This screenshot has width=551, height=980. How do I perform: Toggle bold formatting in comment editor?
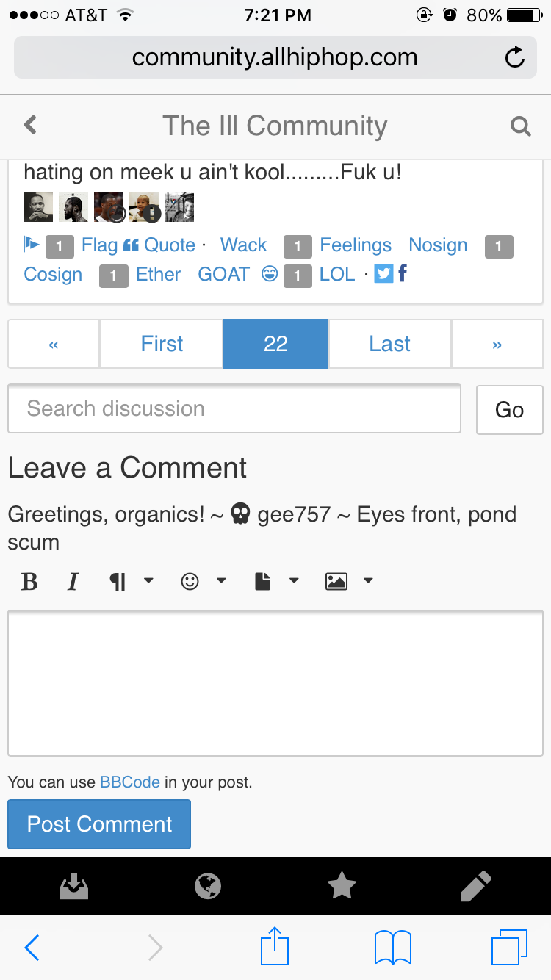(x=29, y=582)
